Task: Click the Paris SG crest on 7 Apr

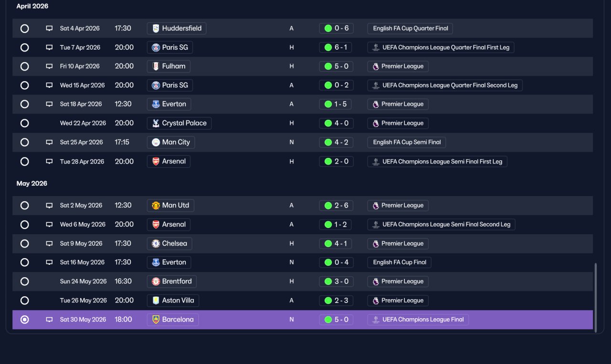Action: 156,47
